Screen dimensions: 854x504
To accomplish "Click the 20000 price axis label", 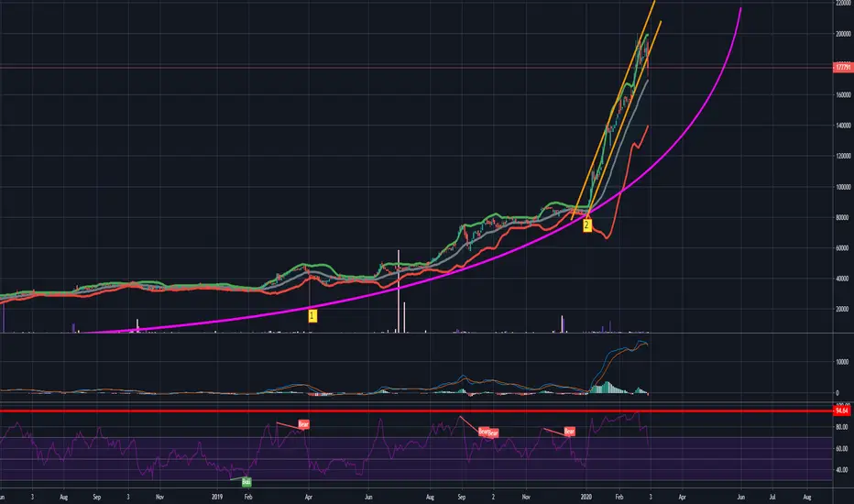I will point(842,309).
